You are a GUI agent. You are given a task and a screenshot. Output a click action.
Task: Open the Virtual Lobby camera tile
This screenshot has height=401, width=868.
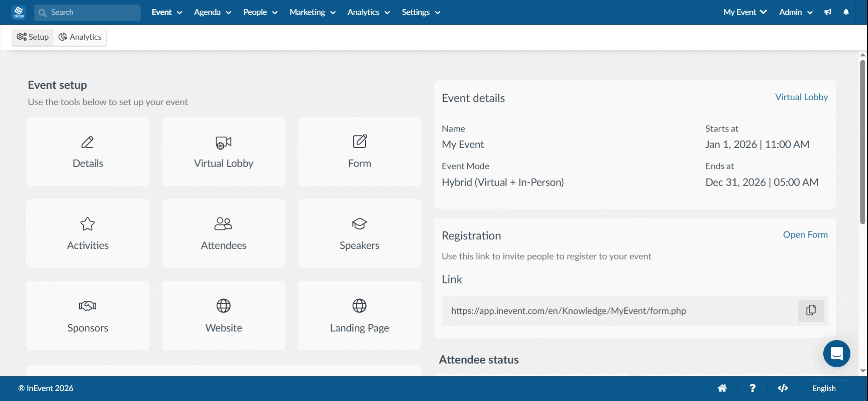tap(224, 151)
